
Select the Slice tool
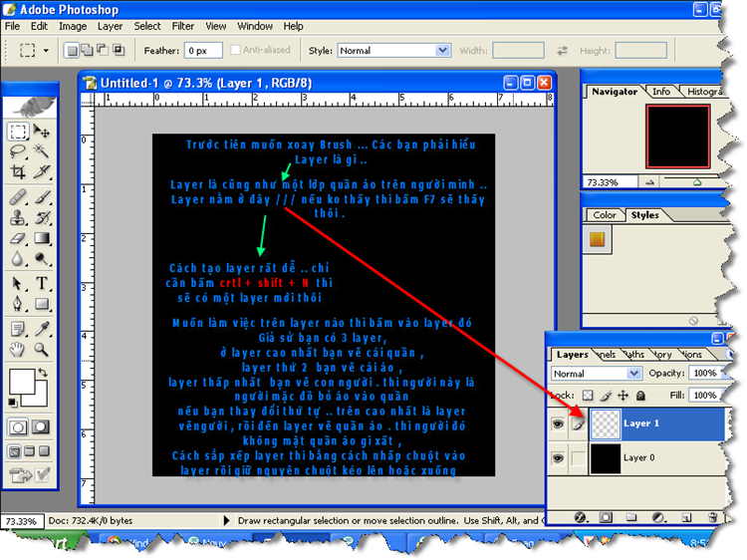[x=42, y=171]
